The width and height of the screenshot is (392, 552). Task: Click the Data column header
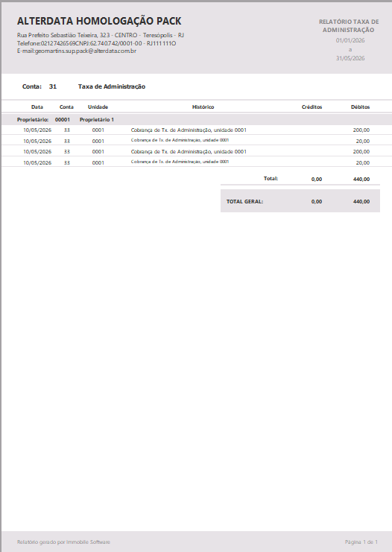[37, 107]
